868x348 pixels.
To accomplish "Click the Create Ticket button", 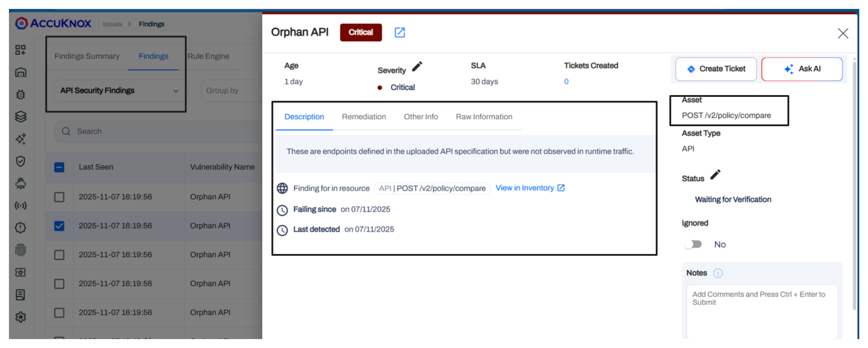I will point(716,69).
